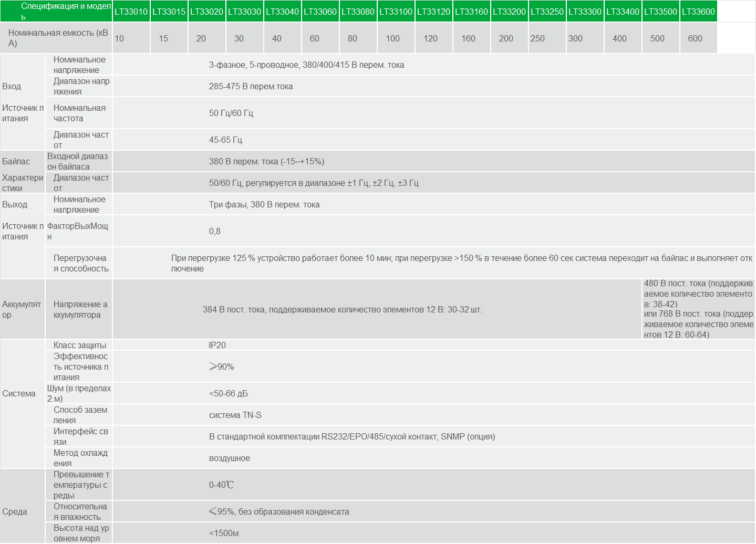
Task: Click the LT33010 model header cell
Action: [131, 12]
